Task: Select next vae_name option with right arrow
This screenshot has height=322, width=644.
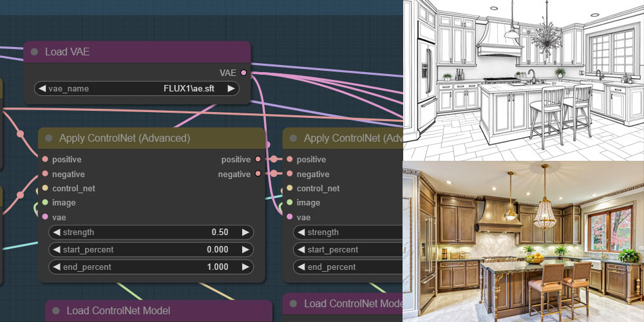Action: point(231,88)
